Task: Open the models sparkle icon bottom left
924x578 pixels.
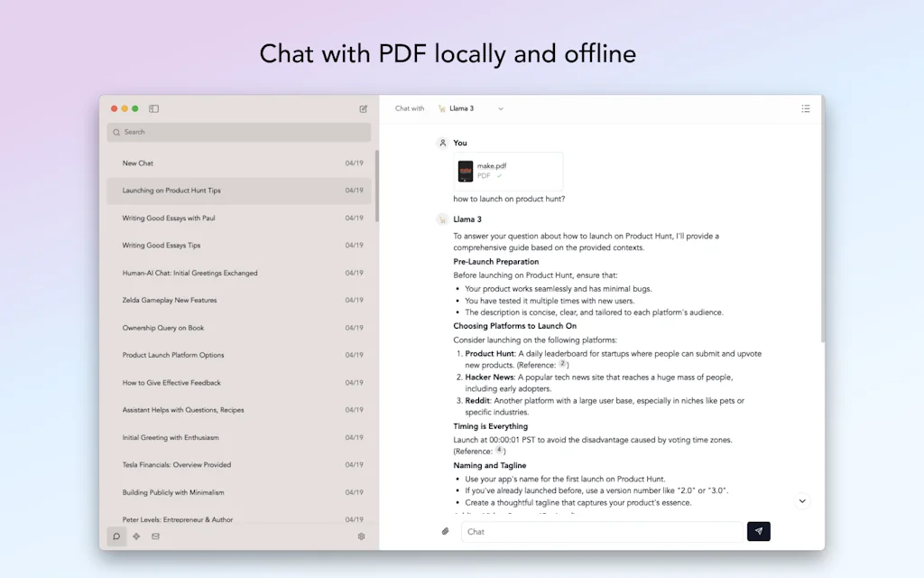Action: [x=136, y=536]
